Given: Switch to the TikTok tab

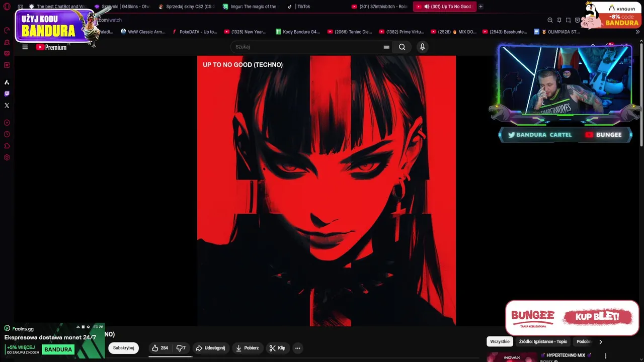Looking at the screenshot, I should point(315,7).
